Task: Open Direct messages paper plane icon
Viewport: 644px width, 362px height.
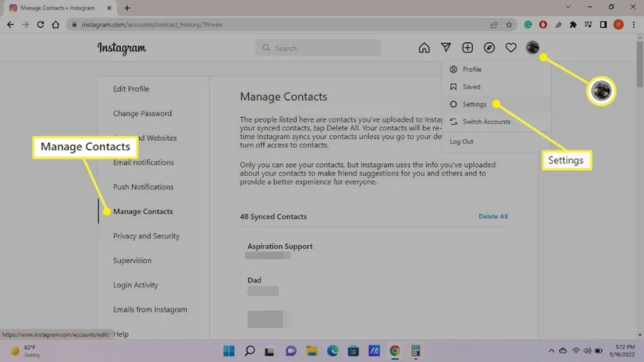Action: pyautogui.click(x=446, y=48)
